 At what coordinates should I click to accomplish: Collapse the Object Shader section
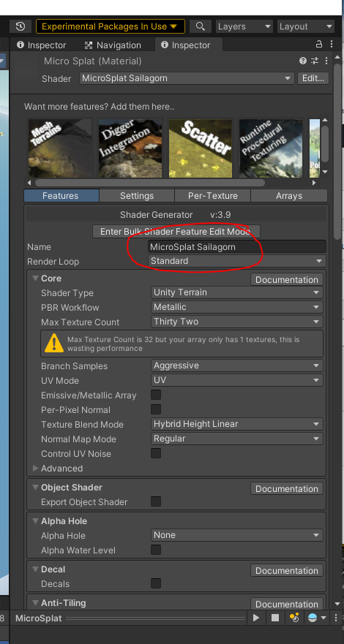click(x=35, y=488)
